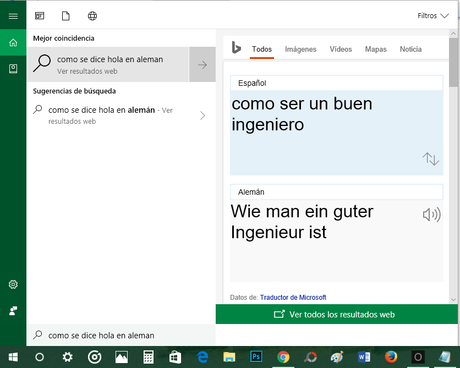Open Microsoft Store from taskbar
The width and height of the screenshot is (460, 368).
click(175, 357)
